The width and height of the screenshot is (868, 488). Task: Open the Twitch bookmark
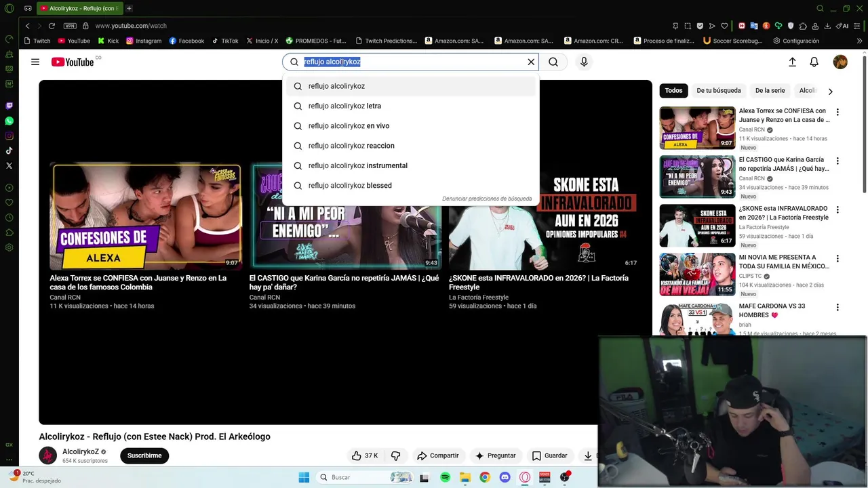[37, 41]
